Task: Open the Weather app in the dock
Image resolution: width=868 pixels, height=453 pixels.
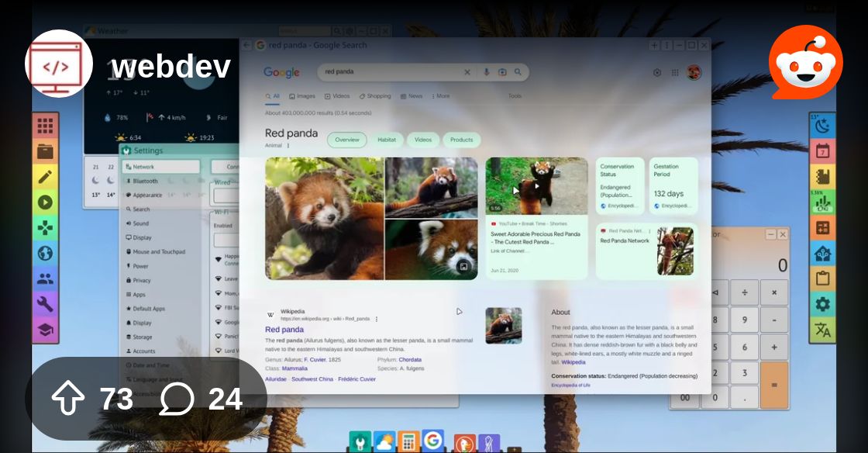Action: pyautogui.click(x=384, y=442)
